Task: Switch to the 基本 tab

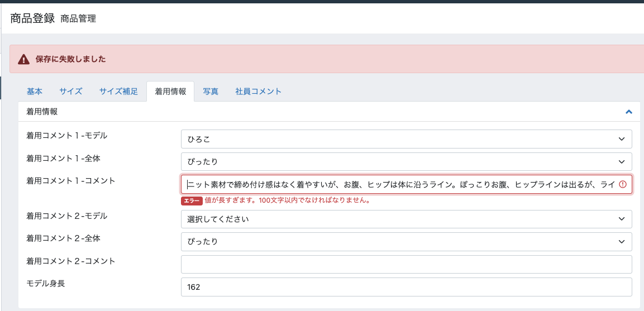Action: (35, 92)
